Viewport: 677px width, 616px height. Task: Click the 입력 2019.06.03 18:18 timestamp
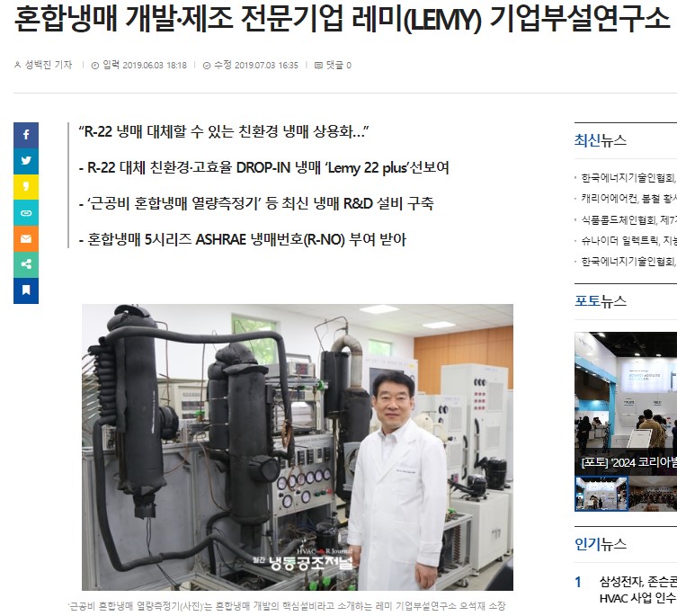(139, 66)
